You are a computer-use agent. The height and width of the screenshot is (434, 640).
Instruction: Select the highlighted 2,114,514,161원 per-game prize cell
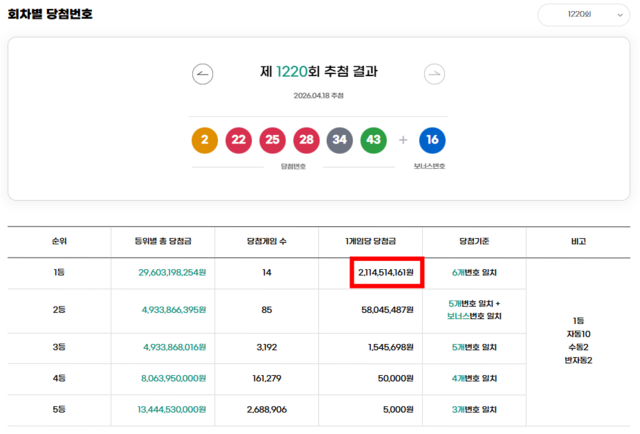pos(386,272)
